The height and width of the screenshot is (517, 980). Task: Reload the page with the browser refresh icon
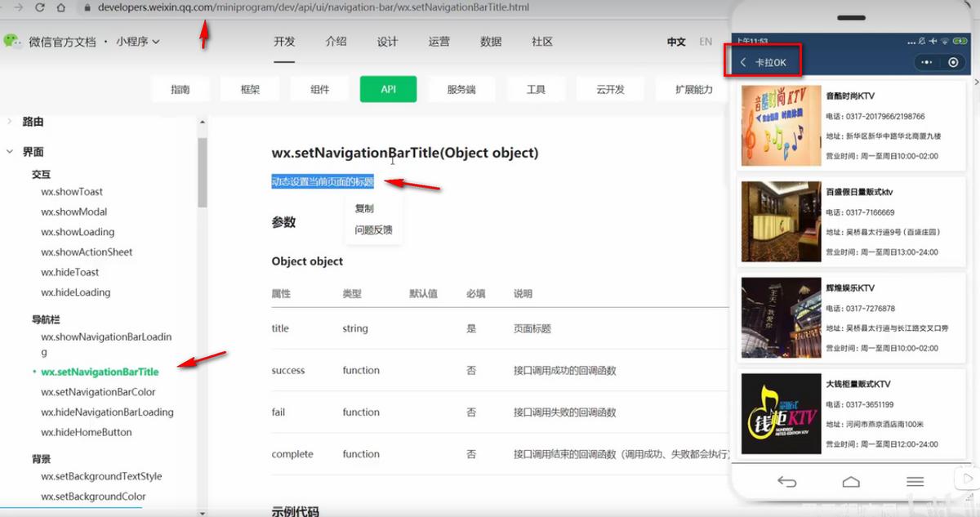coord(38,7)
